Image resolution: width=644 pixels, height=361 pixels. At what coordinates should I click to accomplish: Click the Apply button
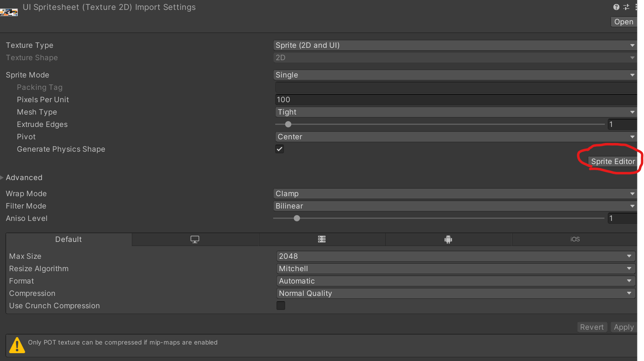pos(624,327)
